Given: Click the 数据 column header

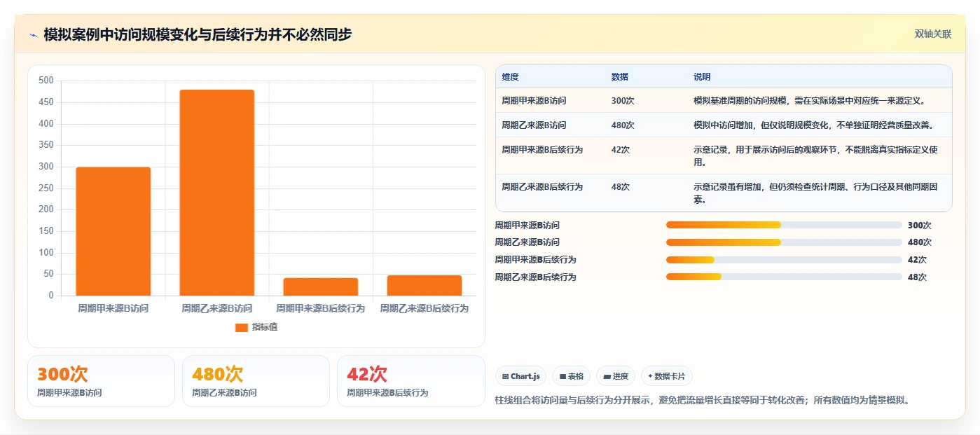Looking at the screenshot, I should tap(619, 77).
